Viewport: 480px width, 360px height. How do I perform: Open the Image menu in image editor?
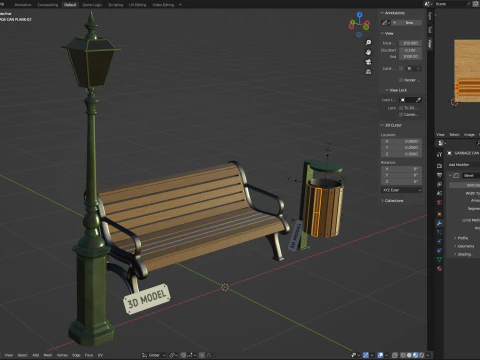(x=469, y=135)
